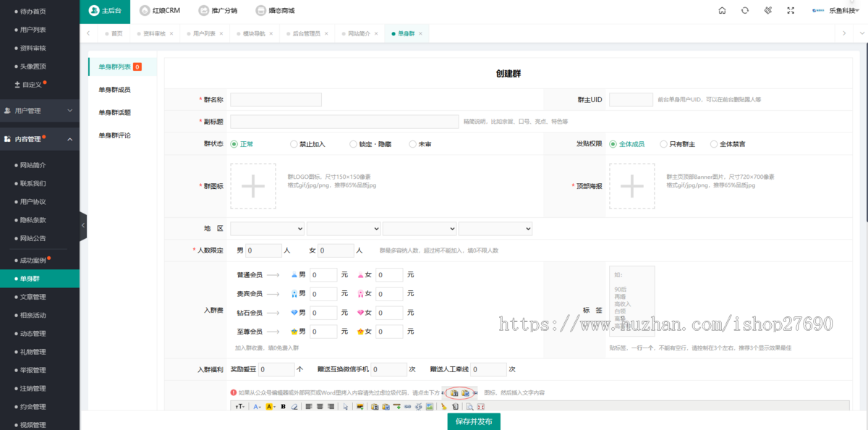Click the select-all cursor icon in editor
The height and width of the screenshot is (430, 868).
(x=346, y=407)
